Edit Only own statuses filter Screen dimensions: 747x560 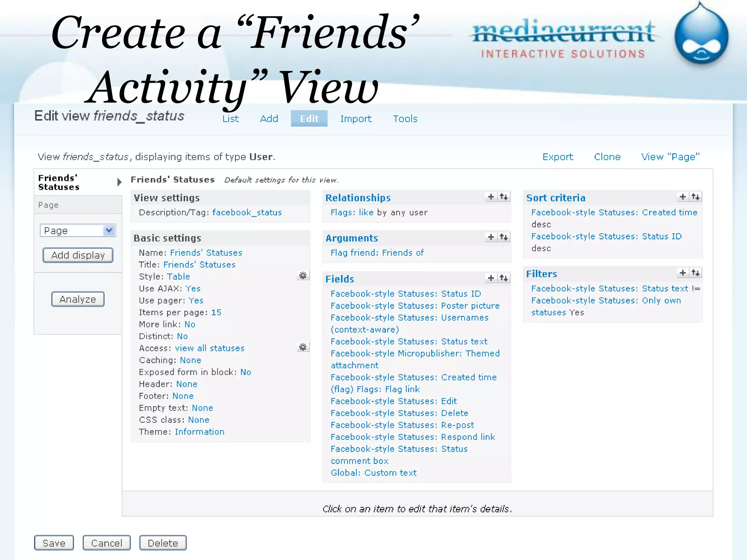[x=606, y=306]
